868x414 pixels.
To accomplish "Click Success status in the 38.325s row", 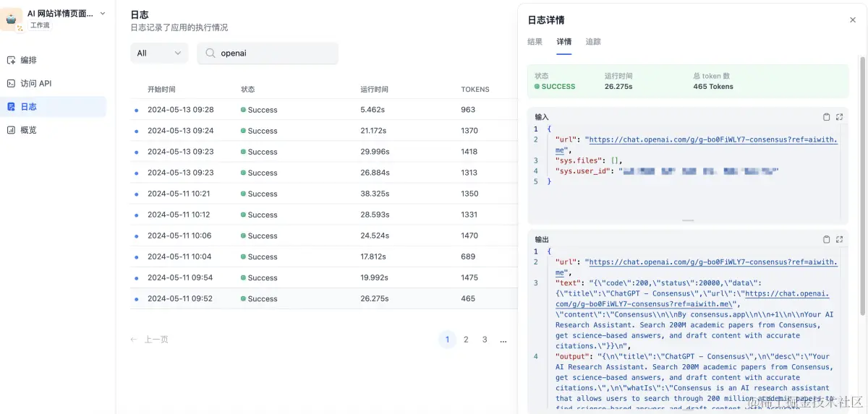I will tap(259, 194).
